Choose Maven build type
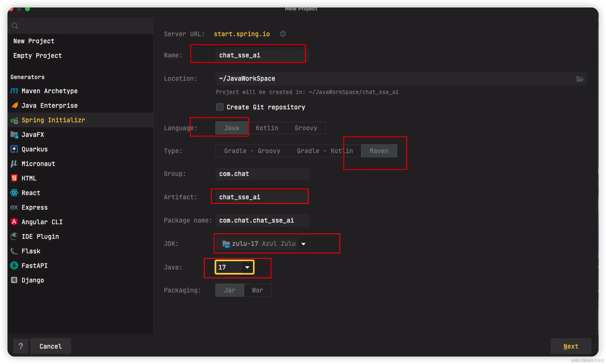606x364 pixels. pos(379,151)
